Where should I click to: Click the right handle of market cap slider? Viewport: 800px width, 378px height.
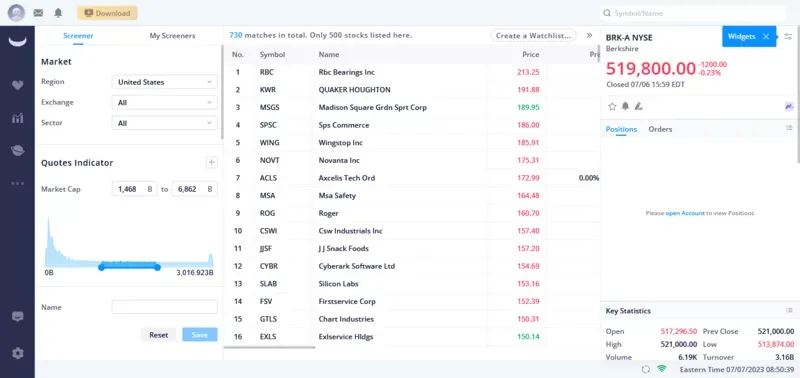click(157, 267)
